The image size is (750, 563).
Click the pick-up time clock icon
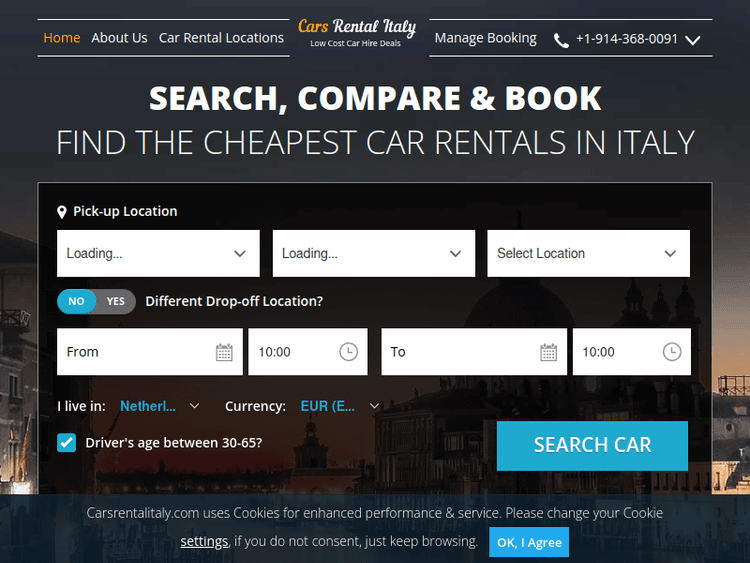(x=348, y=352)
